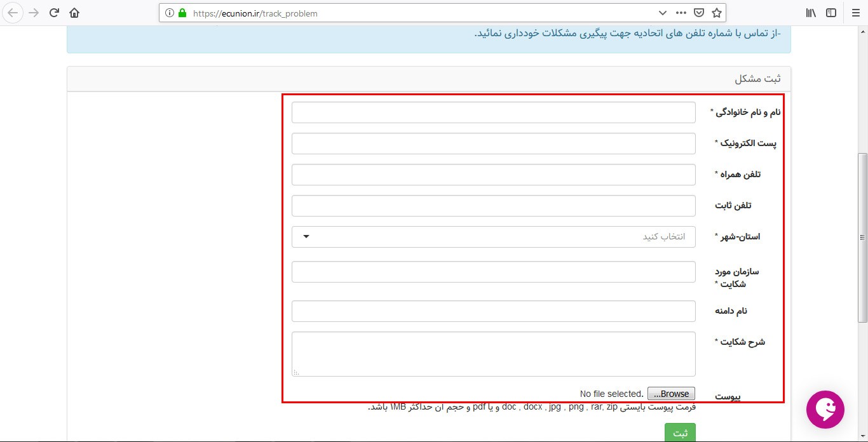Select the تلفن همراه mobile field

pos(493,175)
